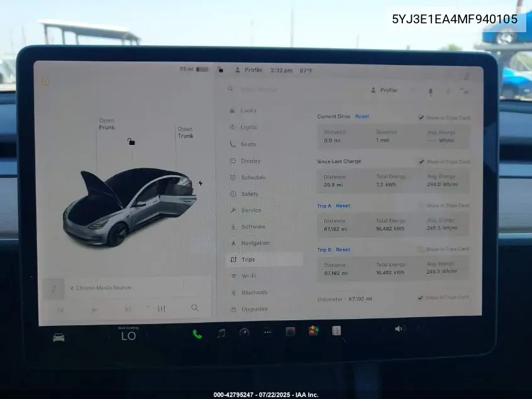The image size is (532, 399).
Task: Choose Media Source in media player
Action: pyautogui.click(x=101, y=288)
